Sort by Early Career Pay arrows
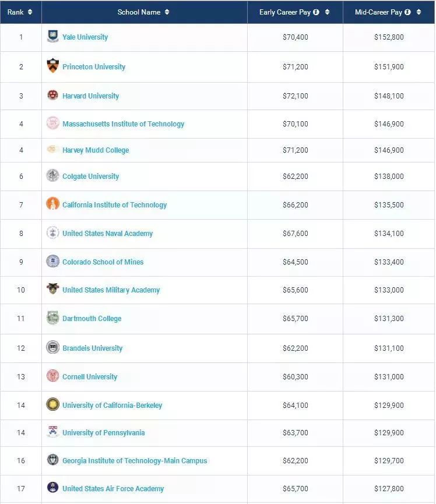The height and width of the screenshot is (504, 436). click(x=327, y=12)
